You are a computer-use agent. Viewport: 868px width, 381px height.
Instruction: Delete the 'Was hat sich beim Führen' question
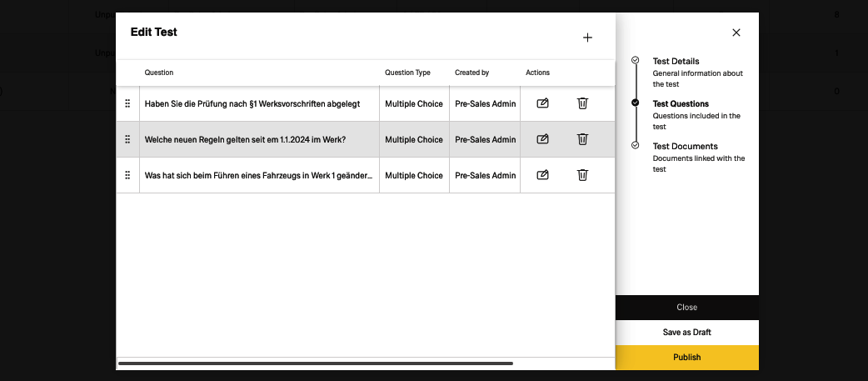[x=582, y=175]
